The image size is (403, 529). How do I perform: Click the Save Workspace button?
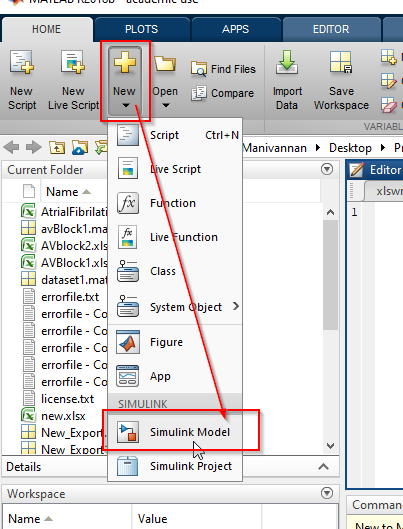click(341, 80)
